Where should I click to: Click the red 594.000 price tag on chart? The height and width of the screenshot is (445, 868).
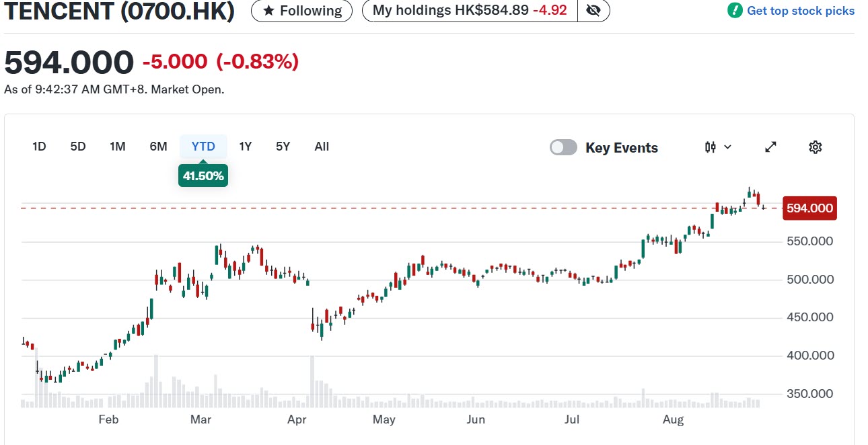pyautogui.click(x=810, y=208)
